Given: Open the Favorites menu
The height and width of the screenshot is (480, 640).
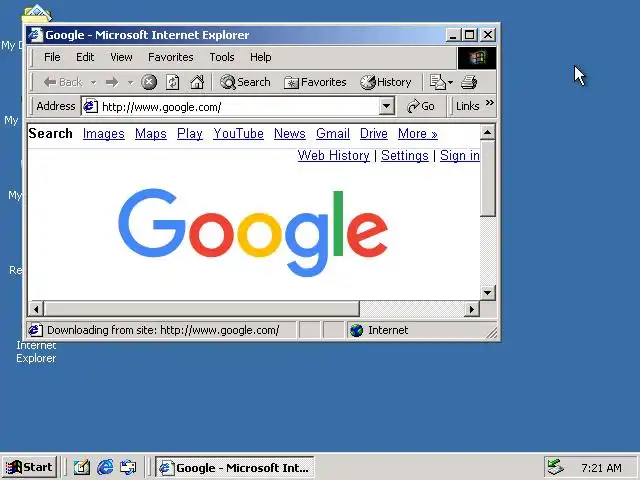Looking at the screenshot, I should (x=171, y=57).
